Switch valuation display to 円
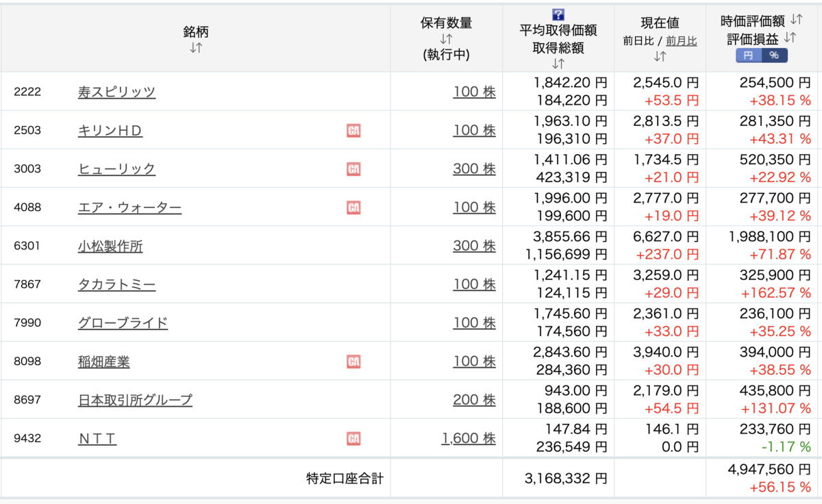822x504 pixels. coord(748,55)
